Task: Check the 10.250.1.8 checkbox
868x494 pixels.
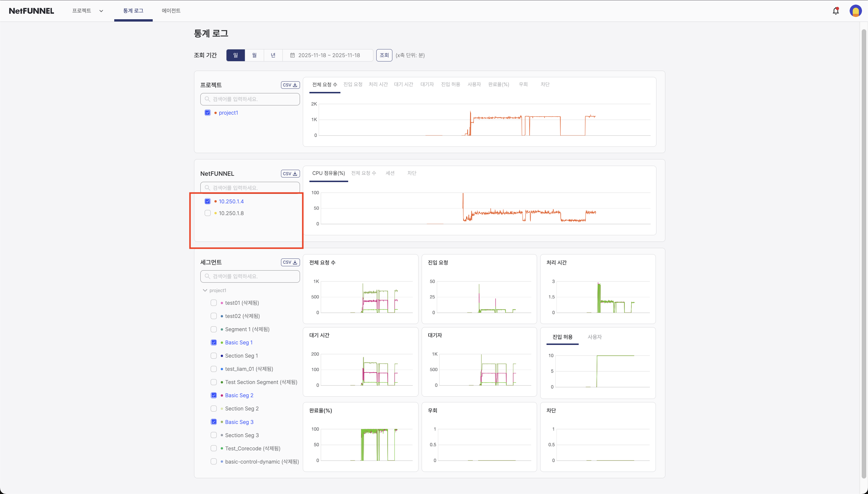Action: [208, 213]
